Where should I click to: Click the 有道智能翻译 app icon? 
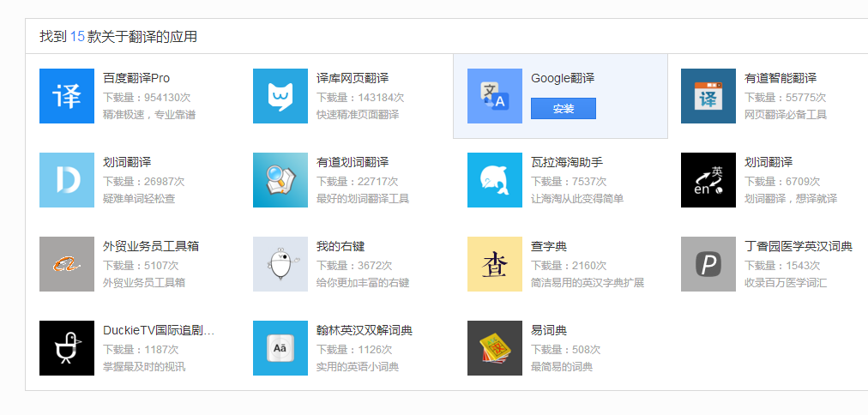(x=708, y=96)
